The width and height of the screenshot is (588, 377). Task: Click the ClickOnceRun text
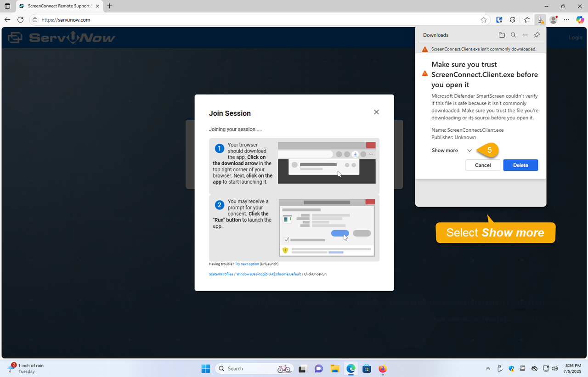tap(315, 274)
